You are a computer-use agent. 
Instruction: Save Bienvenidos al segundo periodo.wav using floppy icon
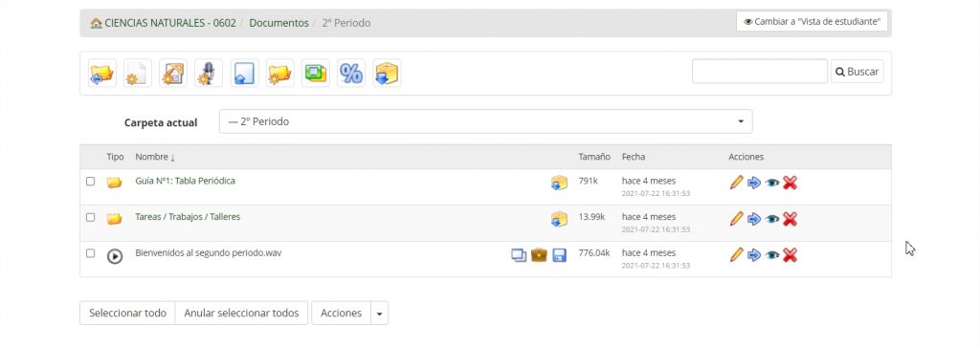coord(559,255)
